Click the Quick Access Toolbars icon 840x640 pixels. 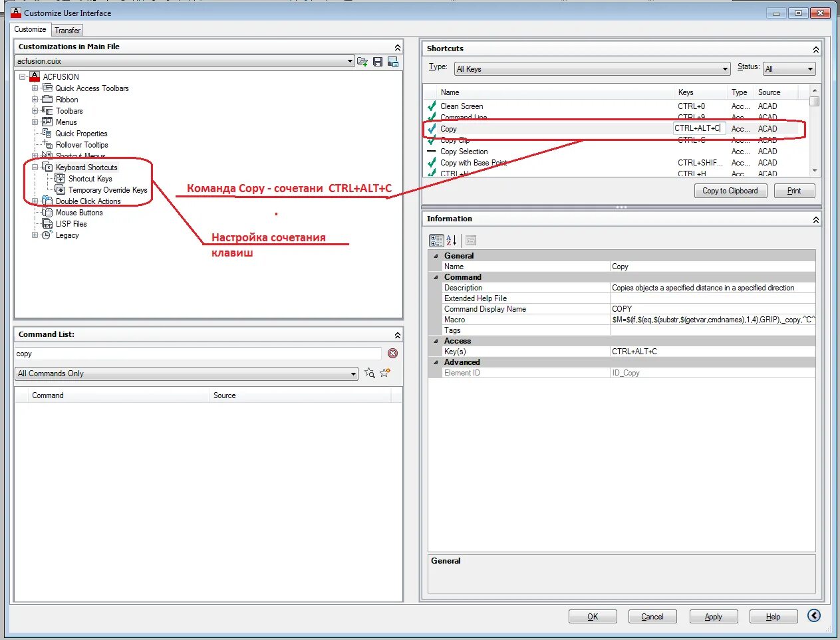(x=47, y=88)
